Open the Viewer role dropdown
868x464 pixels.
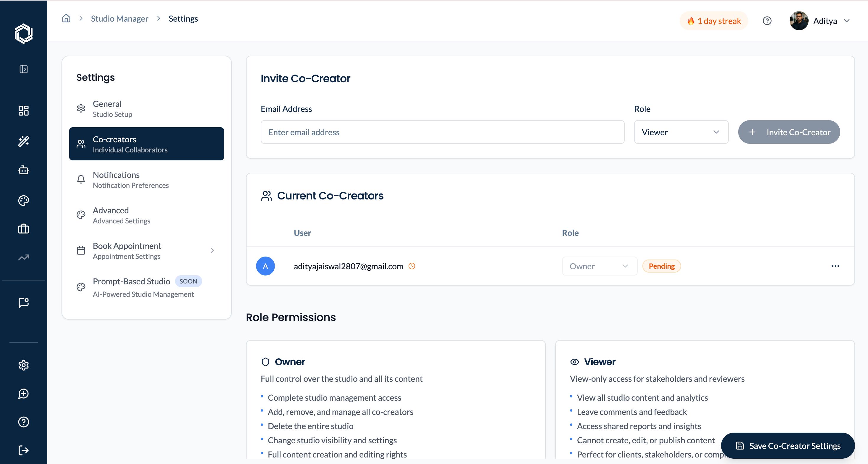(681, 132)
